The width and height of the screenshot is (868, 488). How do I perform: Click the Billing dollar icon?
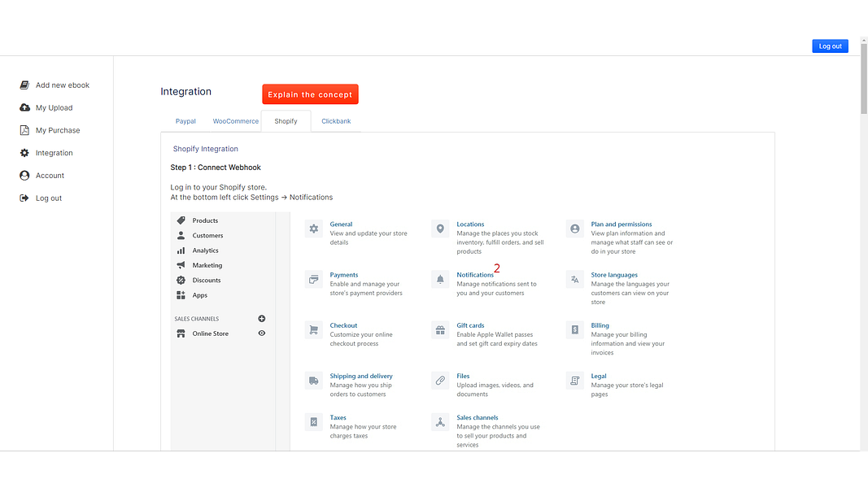coord(574,329)
